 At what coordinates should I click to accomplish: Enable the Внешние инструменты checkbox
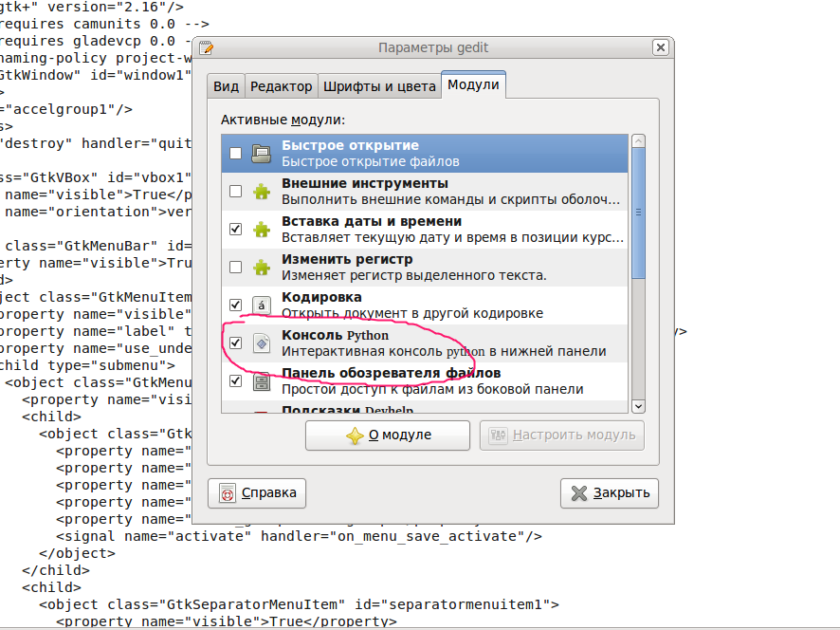tap(235, 192)
